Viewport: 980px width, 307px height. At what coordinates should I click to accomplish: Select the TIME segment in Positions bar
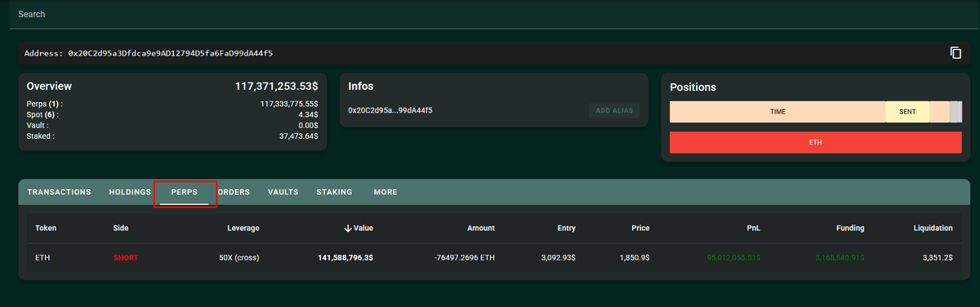click(777, 112)
